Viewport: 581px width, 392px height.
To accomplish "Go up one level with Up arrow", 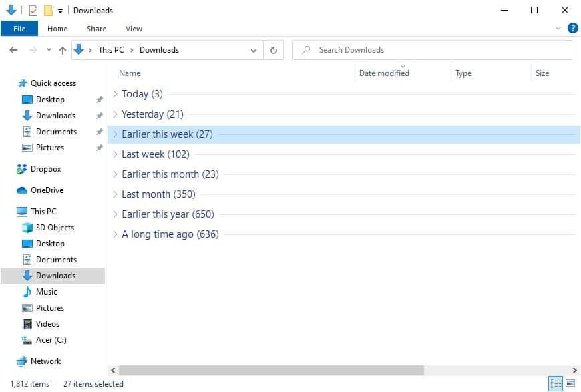I will pos(63,50).
